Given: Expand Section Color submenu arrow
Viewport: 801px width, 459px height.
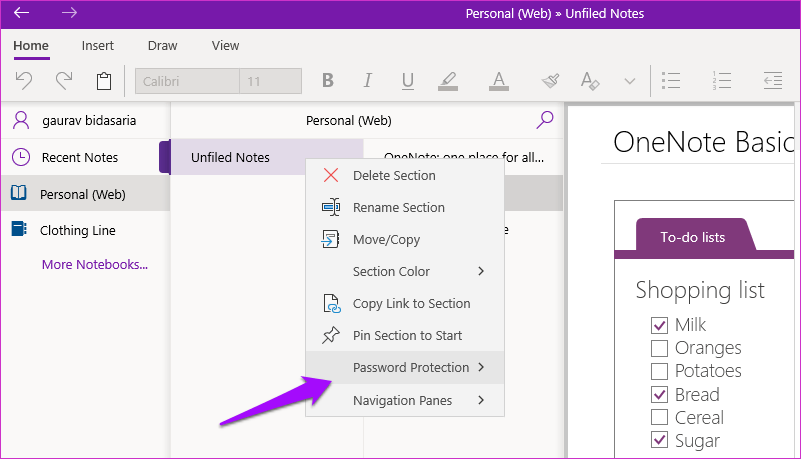Looking at the screenshot, I should point(481,271).
